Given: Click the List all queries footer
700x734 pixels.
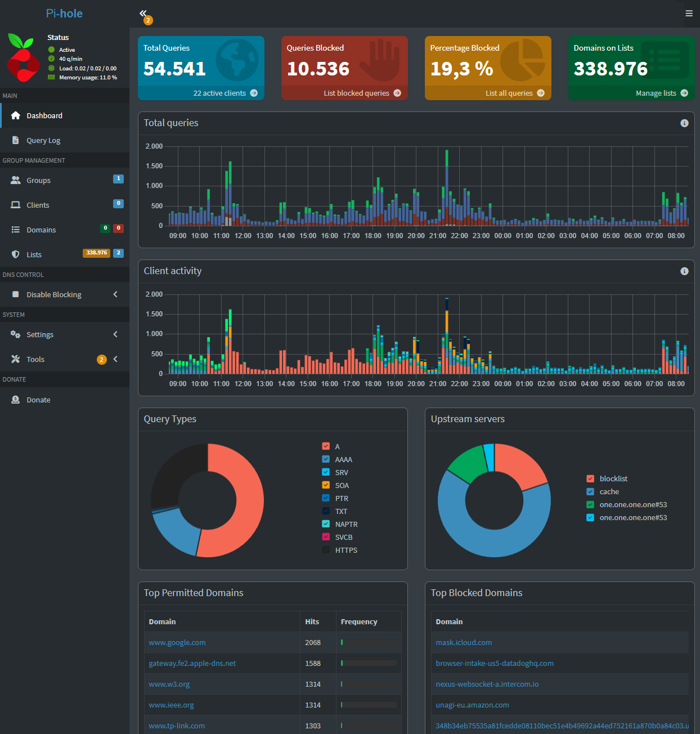Looking at the screenshot, I should click(488, 93).
